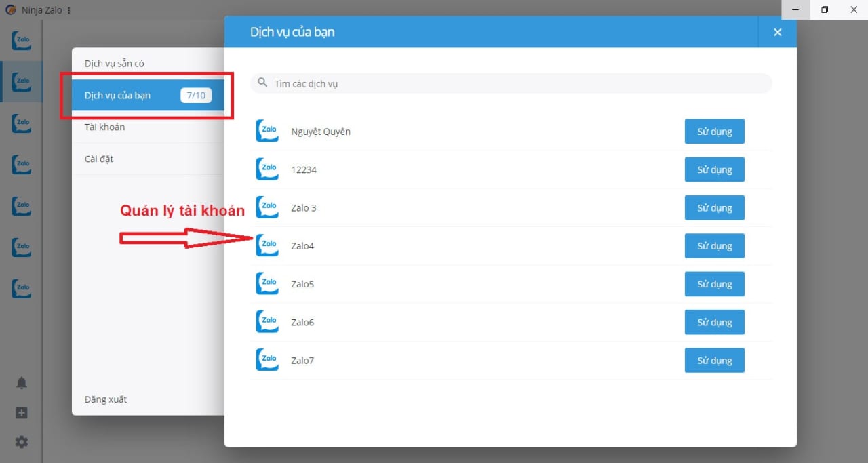Click the Zalo6 service name
This screenshot has height=463, width=868.
(302, 322)
